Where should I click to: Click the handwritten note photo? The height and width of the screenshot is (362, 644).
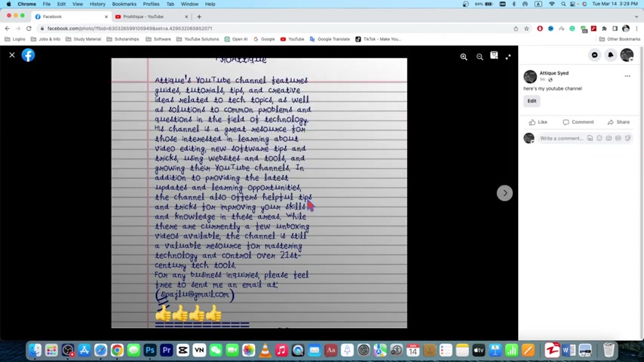[259, 193]
